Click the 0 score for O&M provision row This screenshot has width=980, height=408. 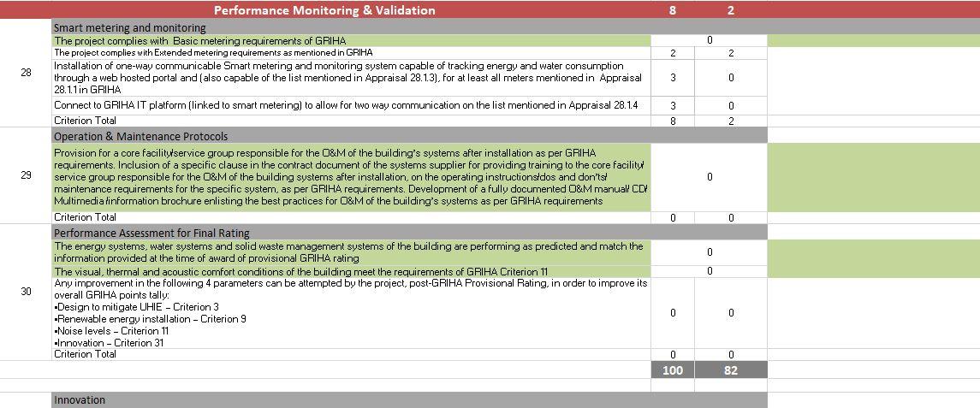[x=710, y=177]
